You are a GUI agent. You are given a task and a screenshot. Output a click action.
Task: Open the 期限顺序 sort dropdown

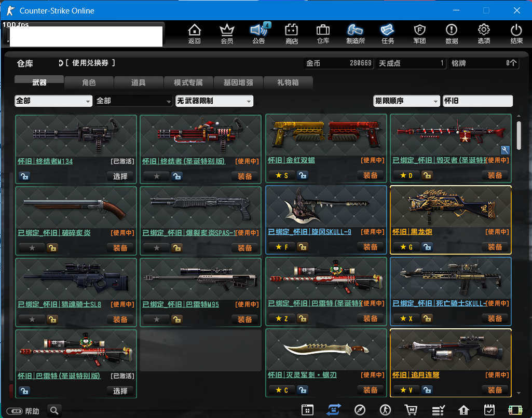point(406,101)
